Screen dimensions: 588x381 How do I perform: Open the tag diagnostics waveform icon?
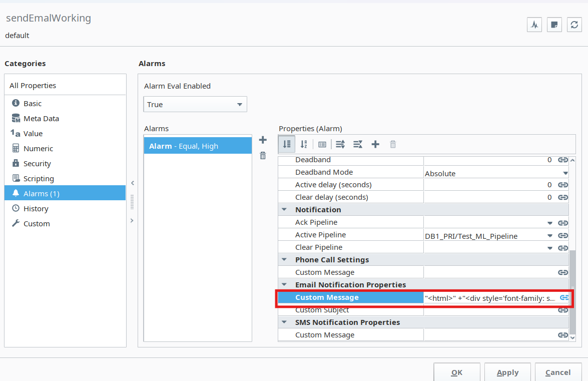(x=534, y=25)
